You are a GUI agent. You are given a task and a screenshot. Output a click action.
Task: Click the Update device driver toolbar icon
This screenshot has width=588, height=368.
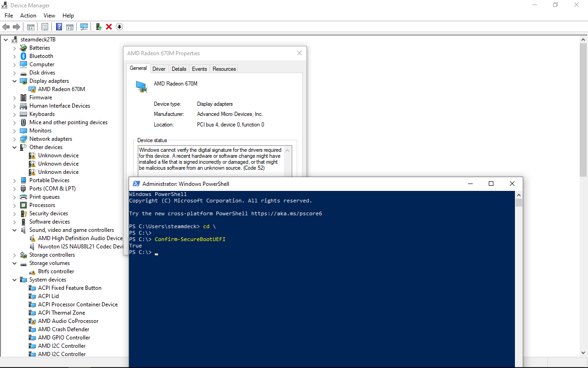(98, 27)
